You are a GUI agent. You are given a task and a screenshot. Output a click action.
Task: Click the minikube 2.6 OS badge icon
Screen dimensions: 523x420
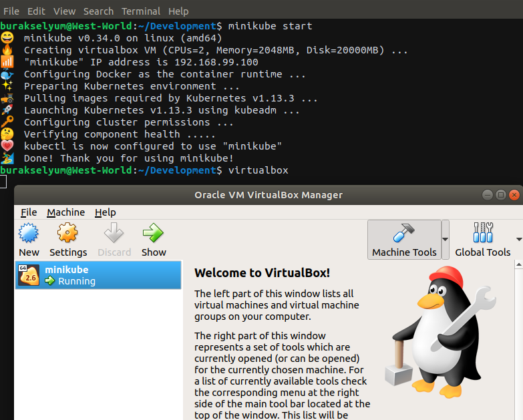(29, 275)
